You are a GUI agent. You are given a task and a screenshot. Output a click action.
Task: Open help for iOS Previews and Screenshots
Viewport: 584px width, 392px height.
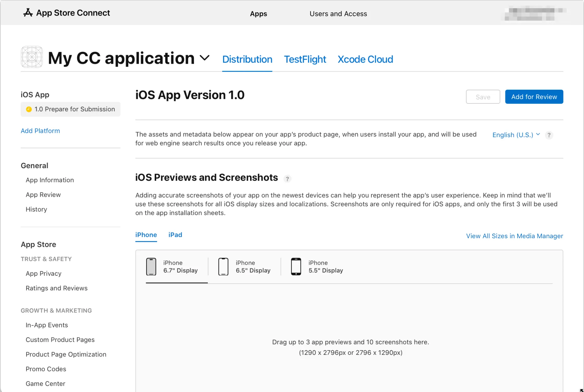coord(287,178)
